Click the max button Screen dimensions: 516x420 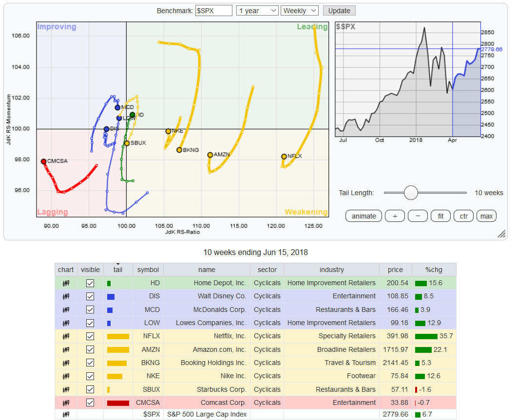[x=486, y=216]
